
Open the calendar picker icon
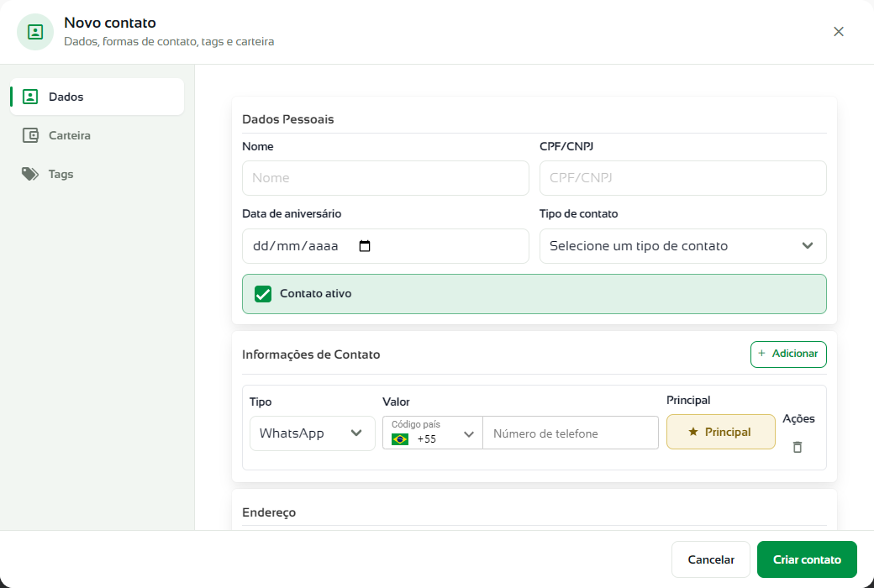pos(365,246)
